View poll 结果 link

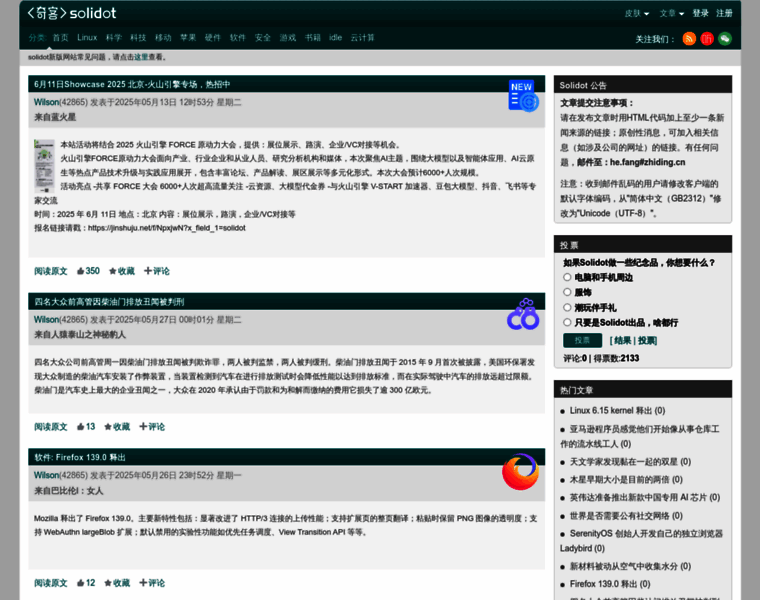[623, 341]
